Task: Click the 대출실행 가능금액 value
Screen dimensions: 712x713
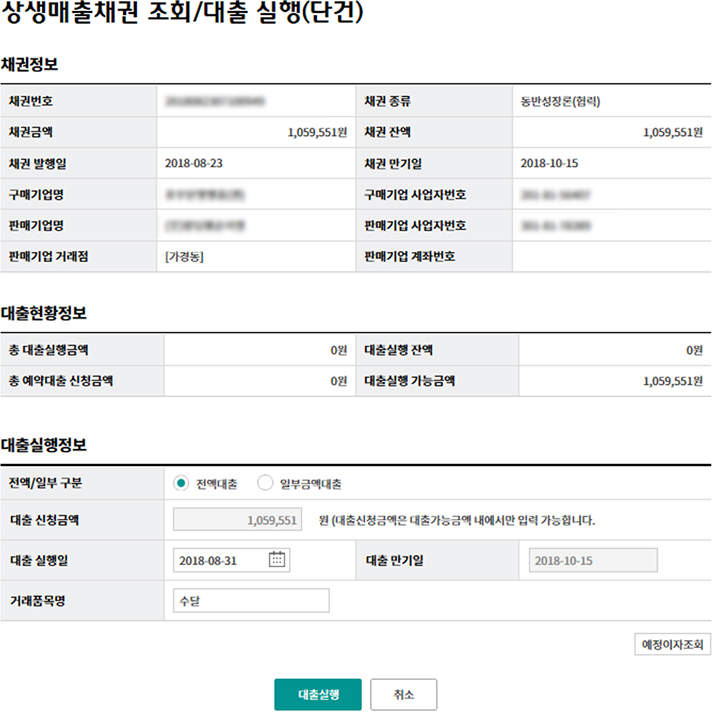Action: [670, 381]
